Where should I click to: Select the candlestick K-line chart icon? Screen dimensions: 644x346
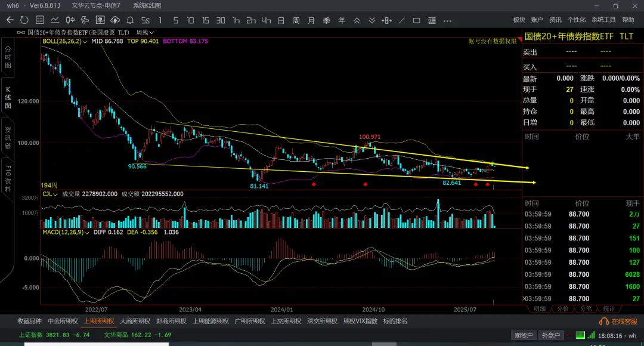(x=70, y=20)
